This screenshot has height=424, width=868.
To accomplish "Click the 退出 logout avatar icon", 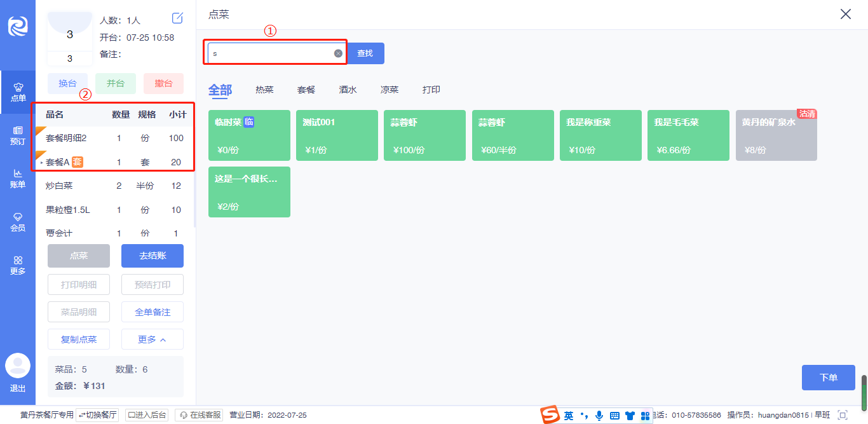I will click(18, 366).
